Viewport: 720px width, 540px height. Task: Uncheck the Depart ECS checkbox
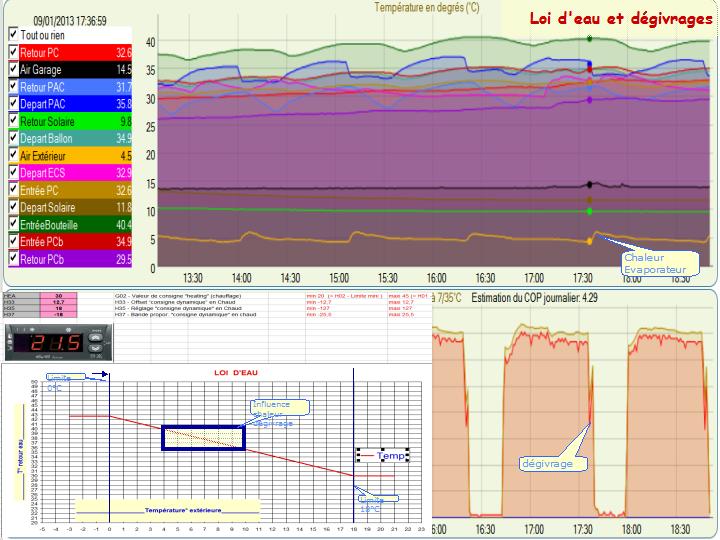13,172
